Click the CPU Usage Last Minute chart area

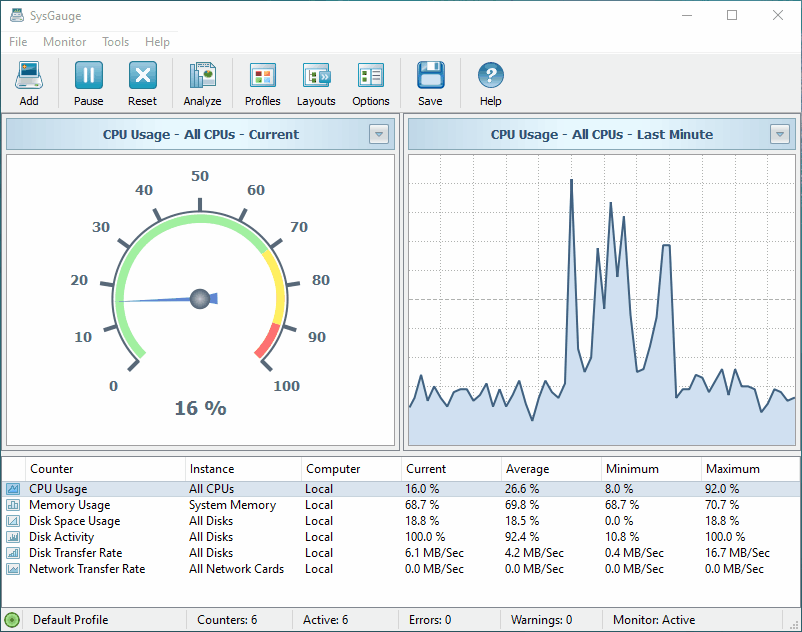[602, 300]
